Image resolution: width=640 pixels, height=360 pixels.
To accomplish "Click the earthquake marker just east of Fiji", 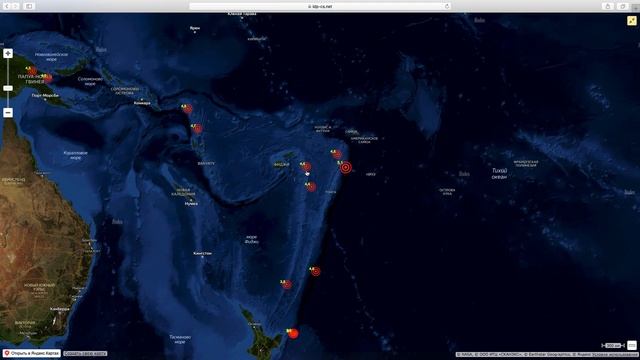I will click(x=307, y=167).
